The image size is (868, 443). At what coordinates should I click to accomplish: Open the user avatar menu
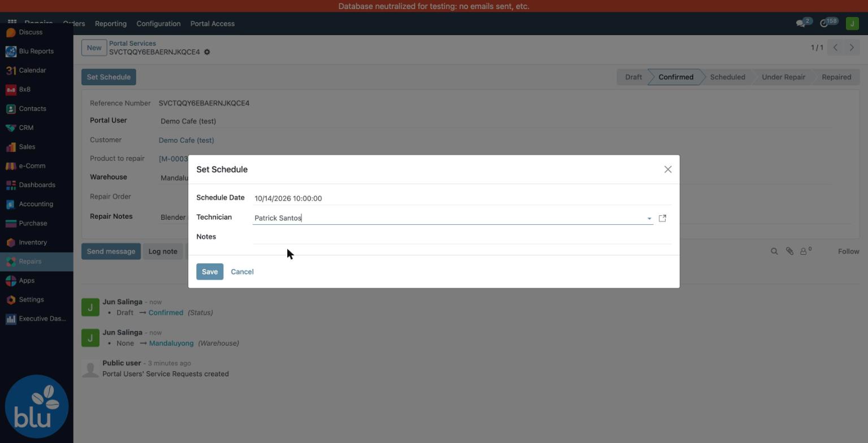click(852, 24)
